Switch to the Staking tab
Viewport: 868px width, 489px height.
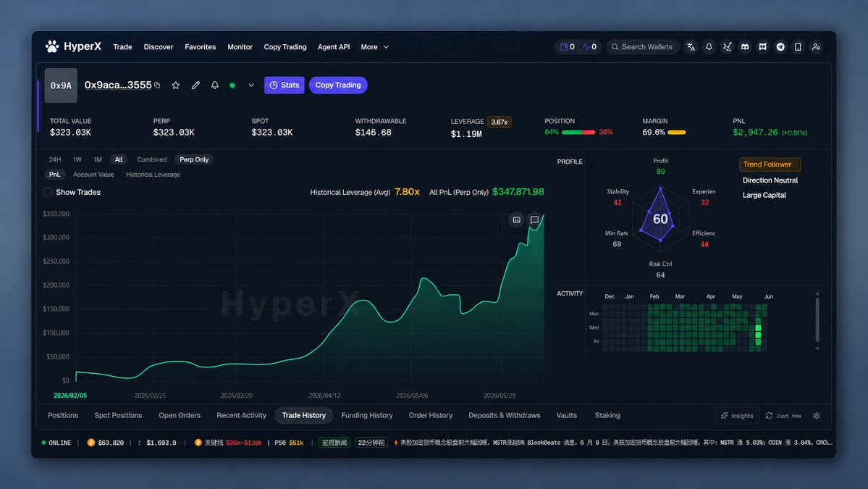[607, 415]
